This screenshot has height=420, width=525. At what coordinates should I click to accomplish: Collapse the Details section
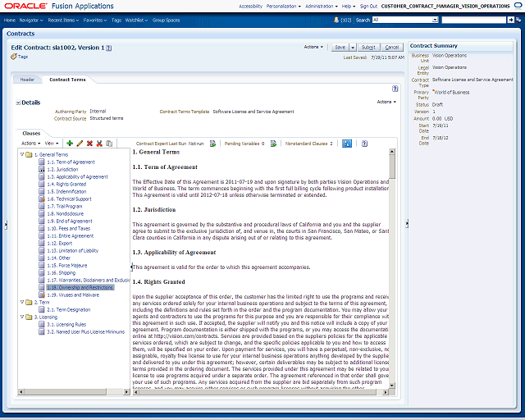coord(18,103)
